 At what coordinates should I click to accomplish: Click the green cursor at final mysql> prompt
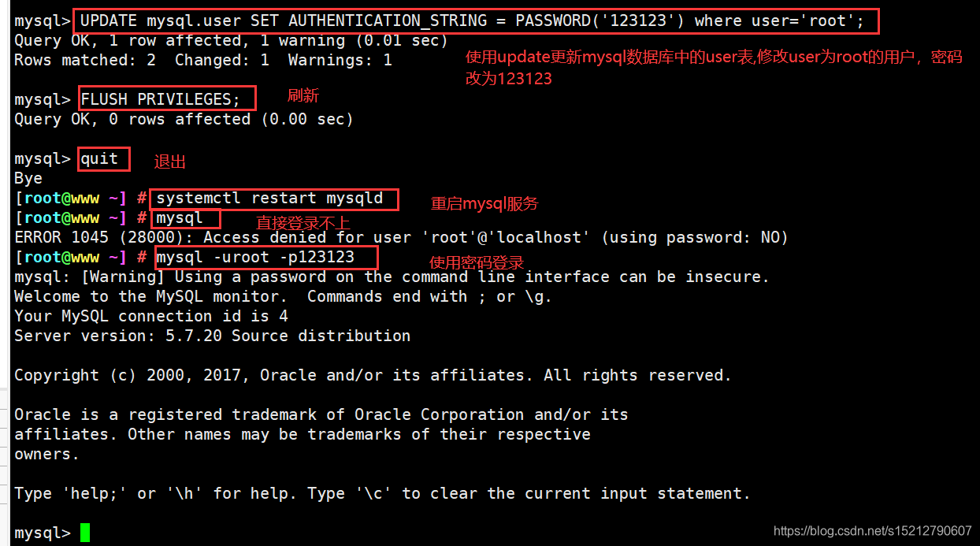click(x=85, y=533)
